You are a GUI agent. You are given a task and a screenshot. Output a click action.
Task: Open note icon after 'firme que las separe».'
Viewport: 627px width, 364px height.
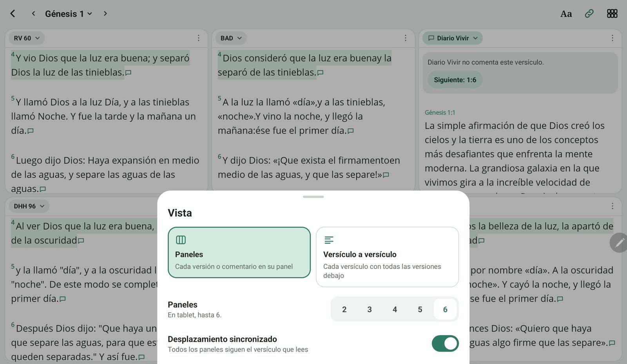pyautogui.click(x=612, y=343)
